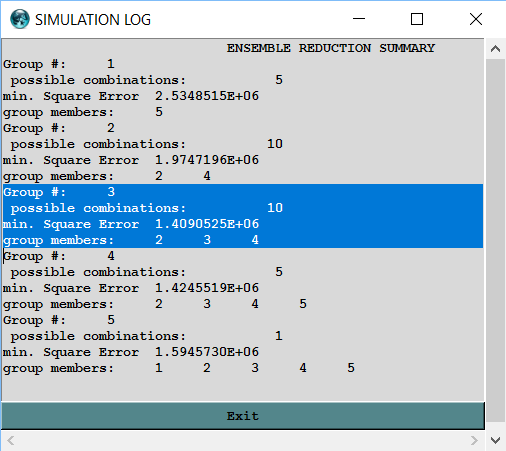506x451 pixels.
Task: Close the SIMULATION LOG window
Action: coord(476,19)
